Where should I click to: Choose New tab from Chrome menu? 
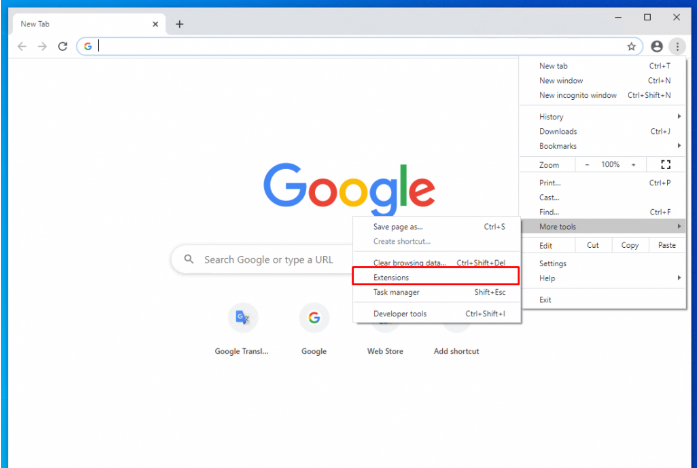point(603,66)
